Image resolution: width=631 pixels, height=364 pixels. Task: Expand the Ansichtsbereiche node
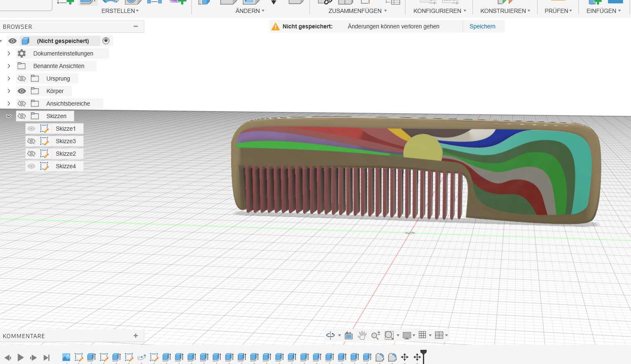[9, 104]
